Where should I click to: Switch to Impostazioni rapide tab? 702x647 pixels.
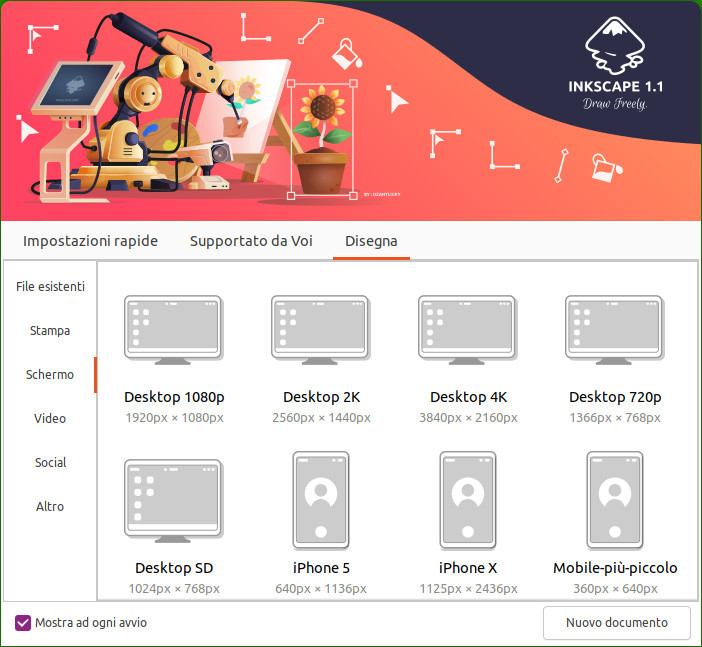pyautogui.click(x=90, y=241)
